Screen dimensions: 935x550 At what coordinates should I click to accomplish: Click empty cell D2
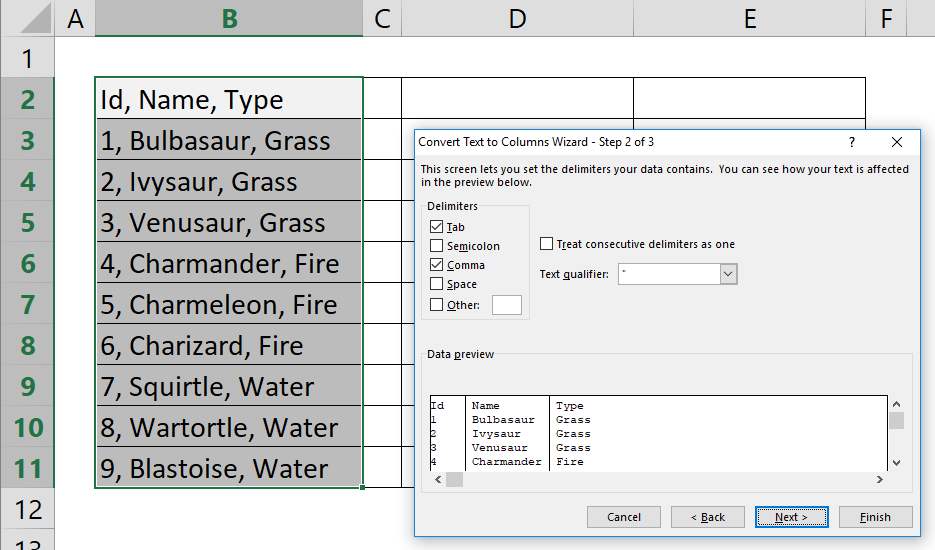point(518,98)
